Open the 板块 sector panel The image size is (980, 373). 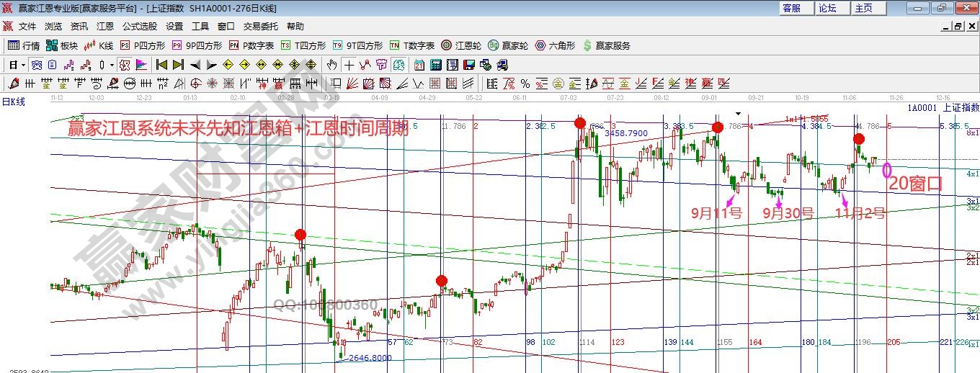(62, 45)
